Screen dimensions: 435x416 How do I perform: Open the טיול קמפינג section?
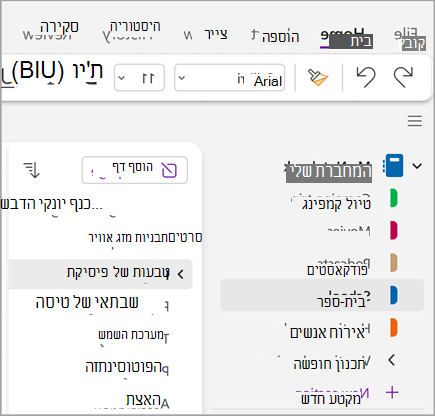point(336,203)
